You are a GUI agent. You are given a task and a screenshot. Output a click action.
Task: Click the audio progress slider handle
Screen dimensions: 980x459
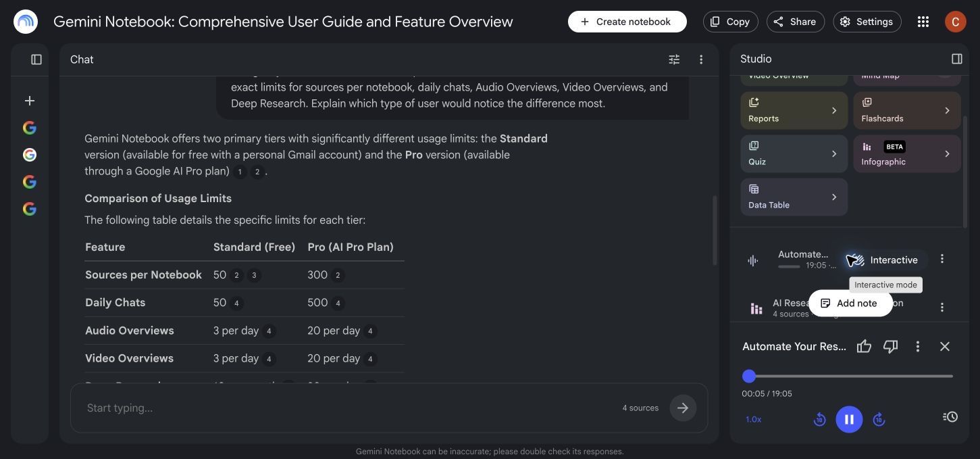(x=748, y=376)
